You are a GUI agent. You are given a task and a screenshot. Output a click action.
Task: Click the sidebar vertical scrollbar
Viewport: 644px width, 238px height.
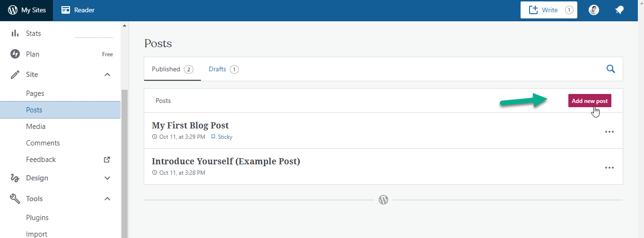tap(125, 163)
